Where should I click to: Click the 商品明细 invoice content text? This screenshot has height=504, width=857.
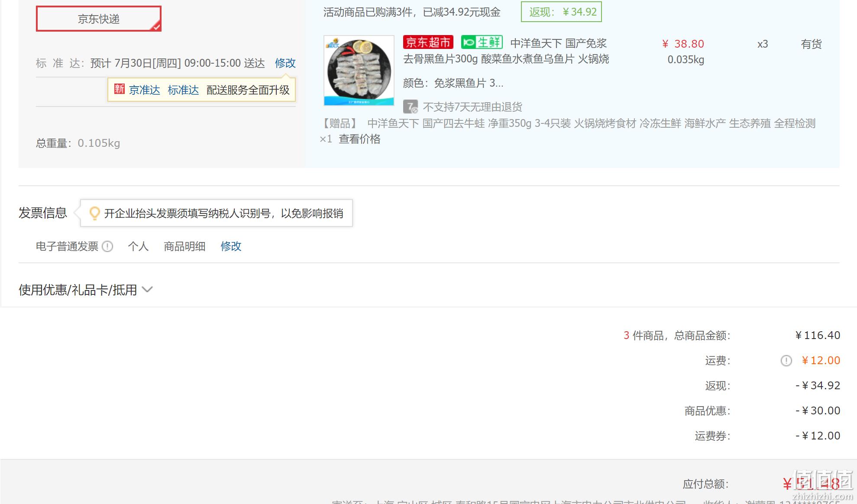click(x=184, y=246)
